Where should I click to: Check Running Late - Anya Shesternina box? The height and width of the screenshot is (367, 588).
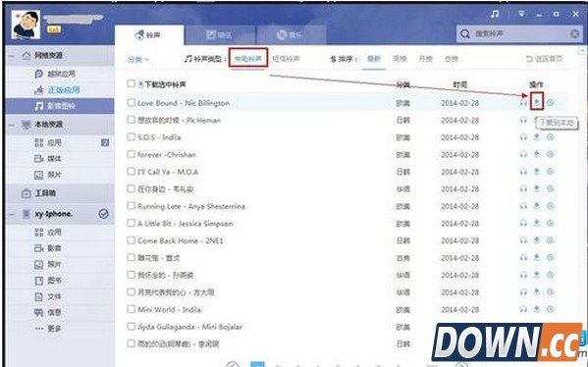[131, 206]
